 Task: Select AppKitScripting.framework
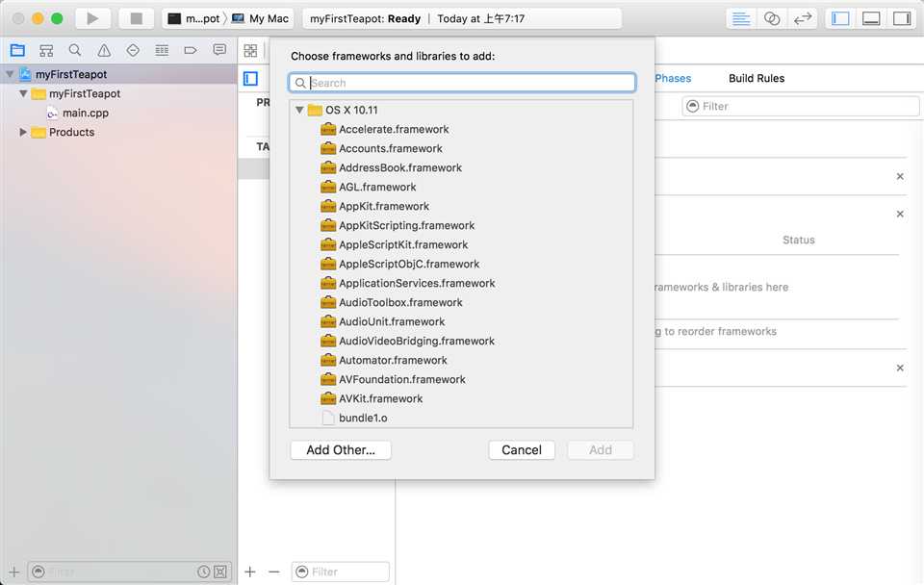(398, 226)
